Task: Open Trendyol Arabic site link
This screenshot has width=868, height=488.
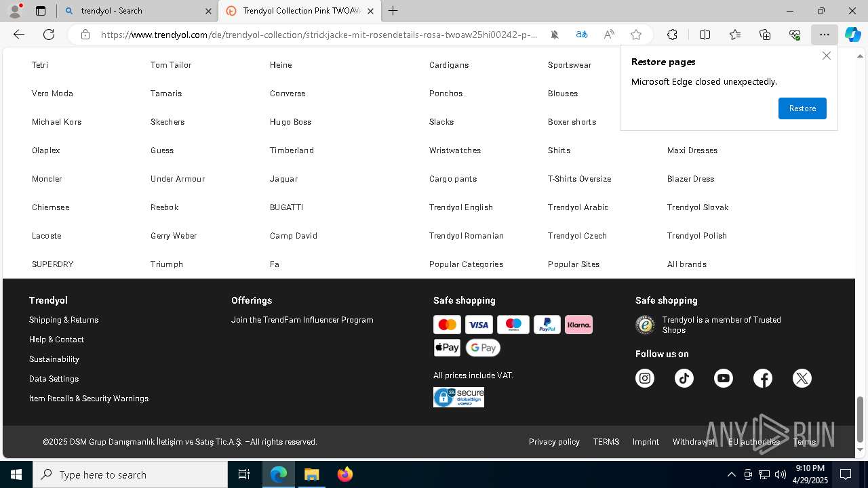Action: 578,207
